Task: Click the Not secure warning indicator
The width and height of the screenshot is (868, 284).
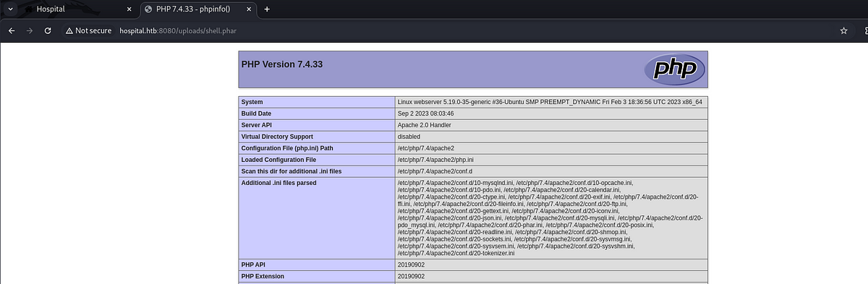Action: tap(88, 31)
